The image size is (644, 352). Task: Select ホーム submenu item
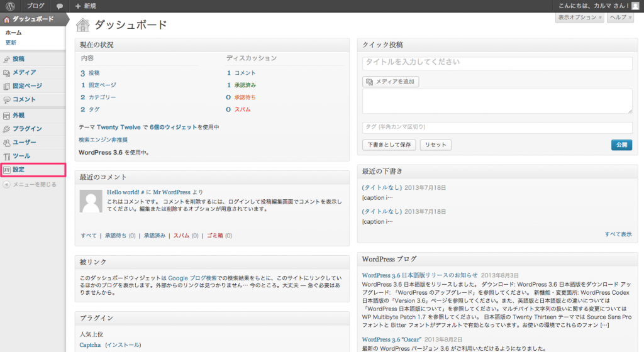(x=14, y=33)
